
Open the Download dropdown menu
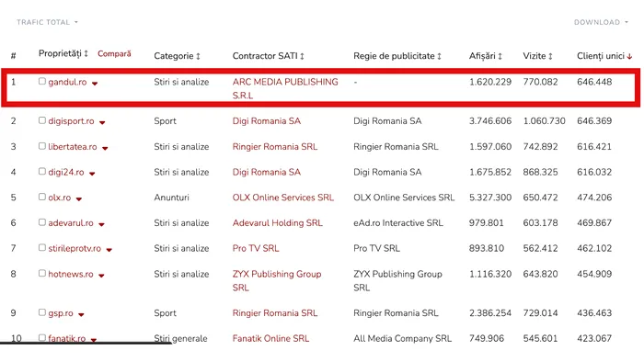(x=601, y=22)
